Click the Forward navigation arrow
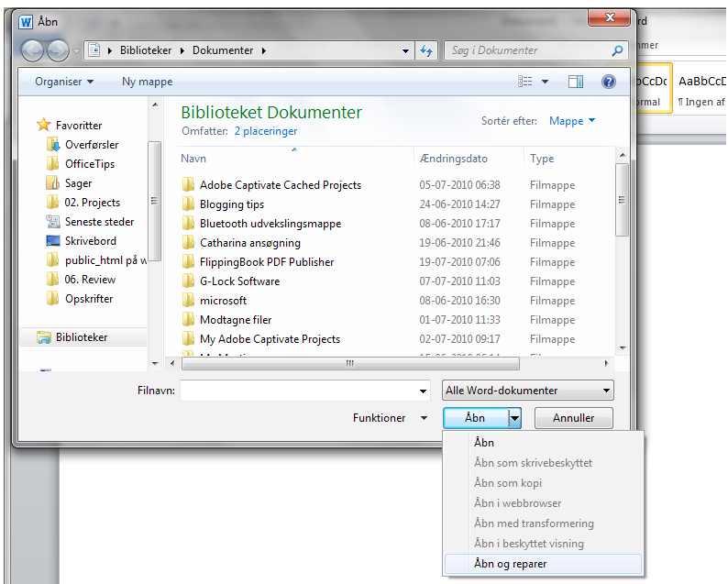The height and width of the screenshot is (584, 728). (58, 50)
